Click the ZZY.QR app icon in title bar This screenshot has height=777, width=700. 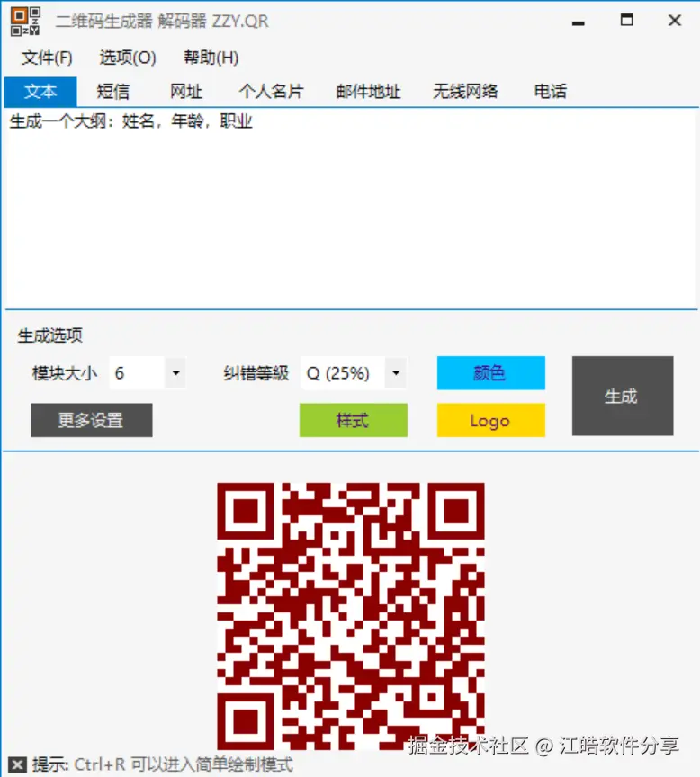[25, 21]
